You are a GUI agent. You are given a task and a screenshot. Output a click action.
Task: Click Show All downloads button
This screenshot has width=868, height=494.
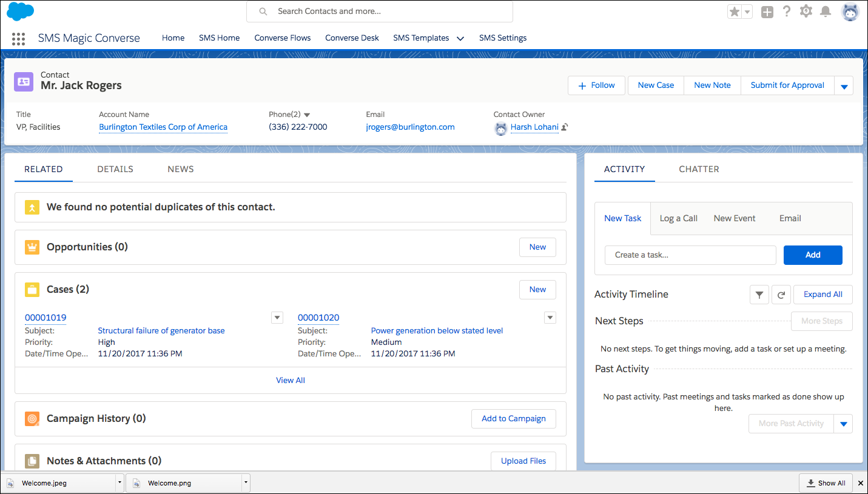tap(826, 483)
